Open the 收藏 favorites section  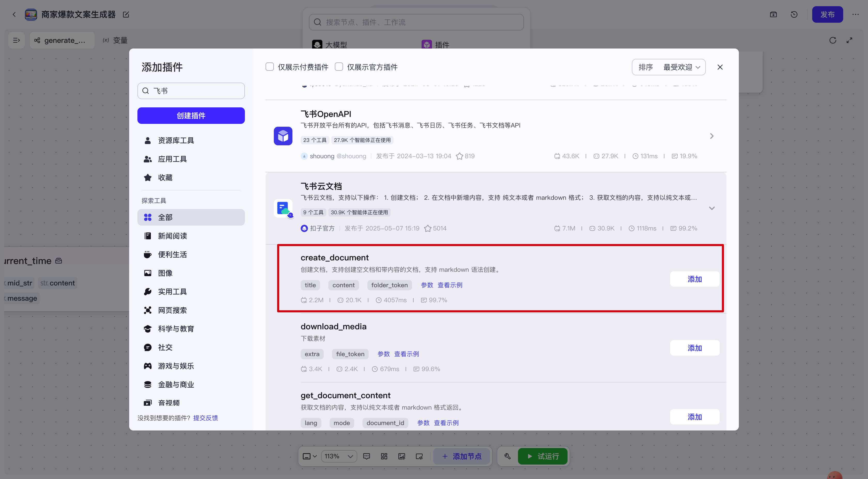pos(165,177)
